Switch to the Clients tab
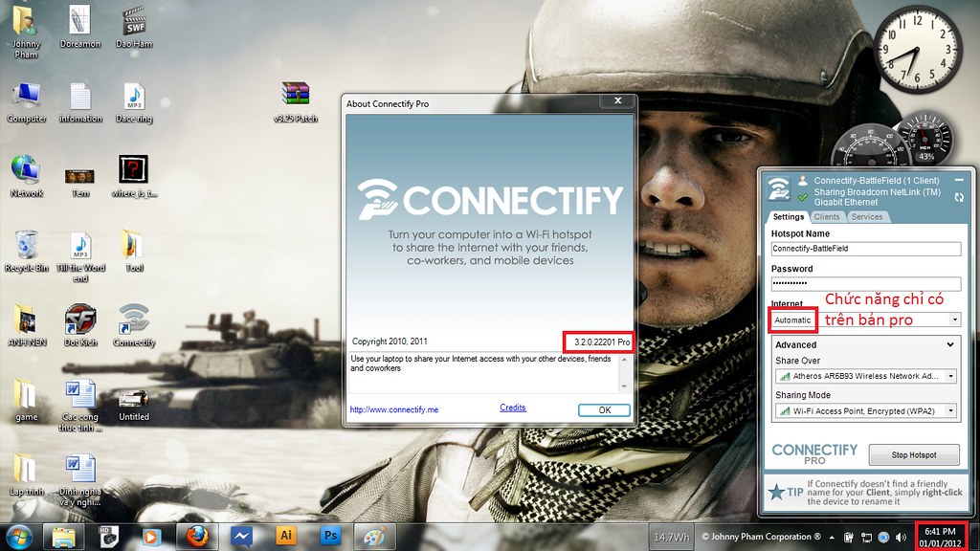The height and width of the screenshot is (551, 980). (826, 217)
